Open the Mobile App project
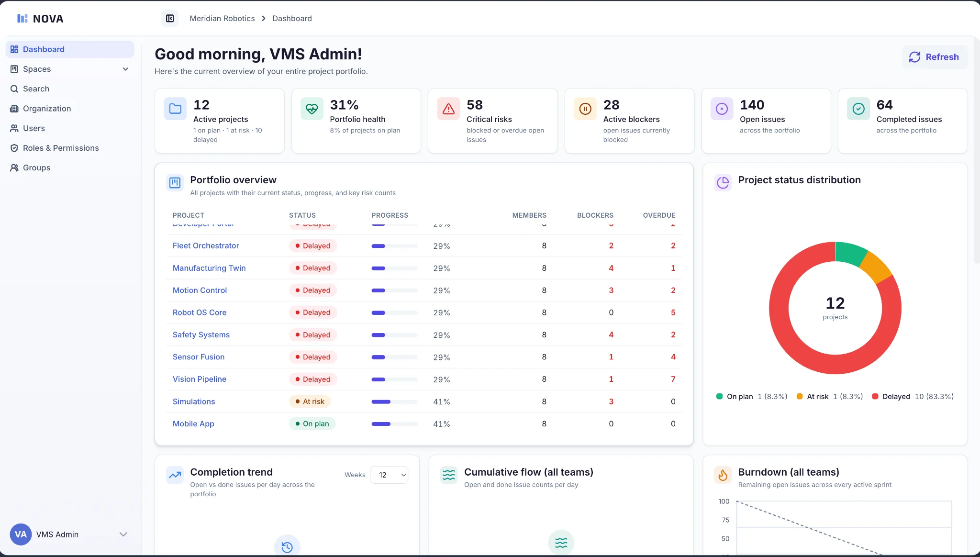 coord(193,423)
